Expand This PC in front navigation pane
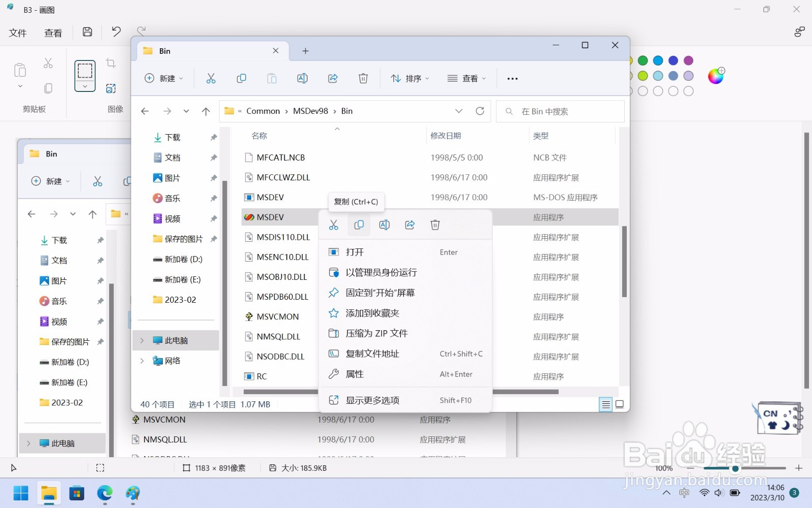The image size is (812, 508). pos(142,340)
